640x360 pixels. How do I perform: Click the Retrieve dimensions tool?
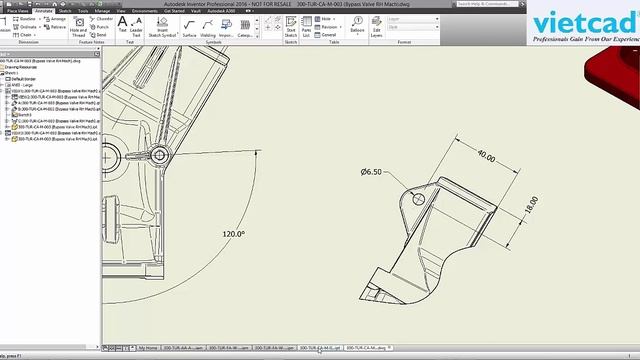(x=55, y=27)
